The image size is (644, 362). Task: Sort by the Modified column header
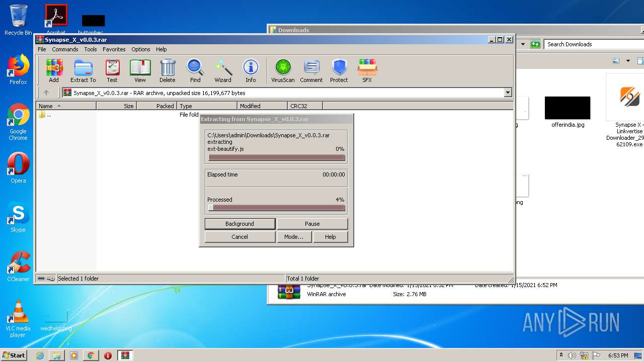coord(262,106)
